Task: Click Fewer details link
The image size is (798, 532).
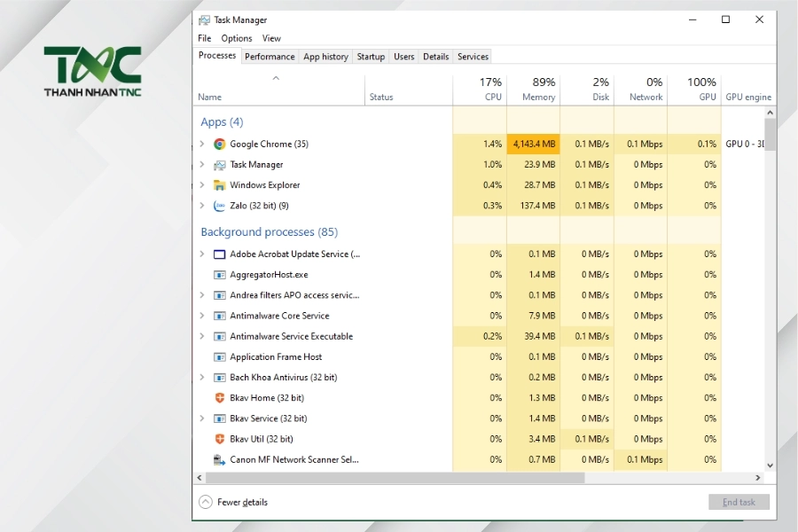Action: (242, 502)
